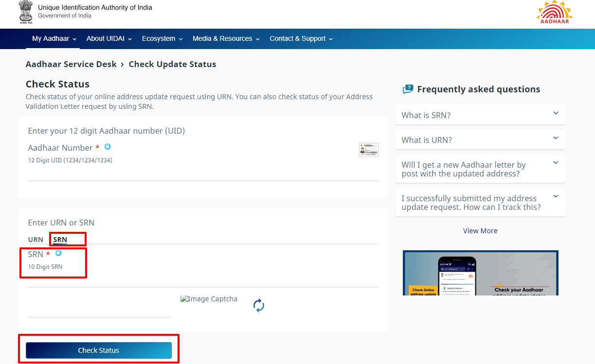
Task: Click the broken Image Captcha picture
Action: [209, 299]
